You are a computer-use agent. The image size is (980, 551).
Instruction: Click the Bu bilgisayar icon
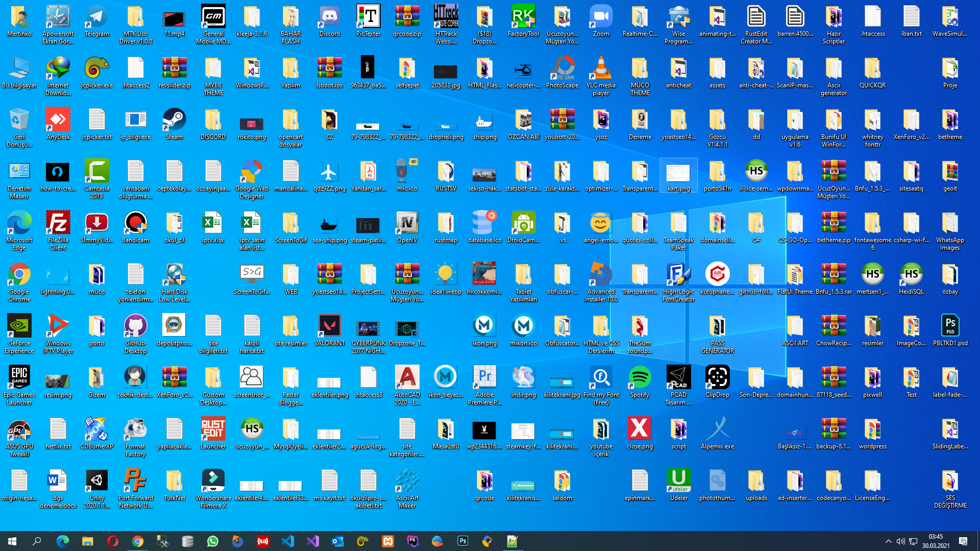pos(19,73)
